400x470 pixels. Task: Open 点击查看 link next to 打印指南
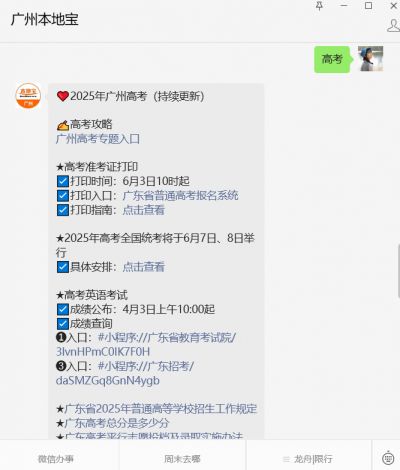pos(144,210)
